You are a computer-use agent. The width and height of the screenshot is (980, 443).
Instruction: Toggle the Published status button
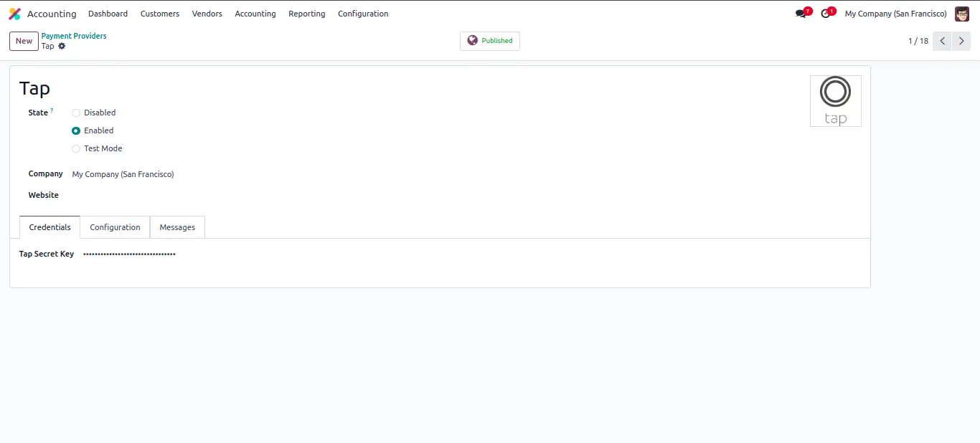pyautogui.click(x=490, y=41)
